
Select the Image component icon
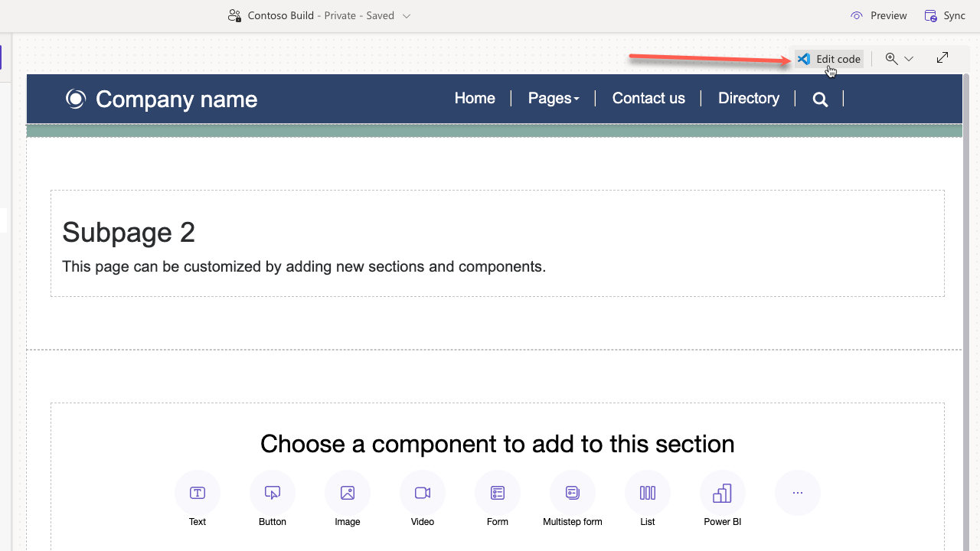[347, 493]
